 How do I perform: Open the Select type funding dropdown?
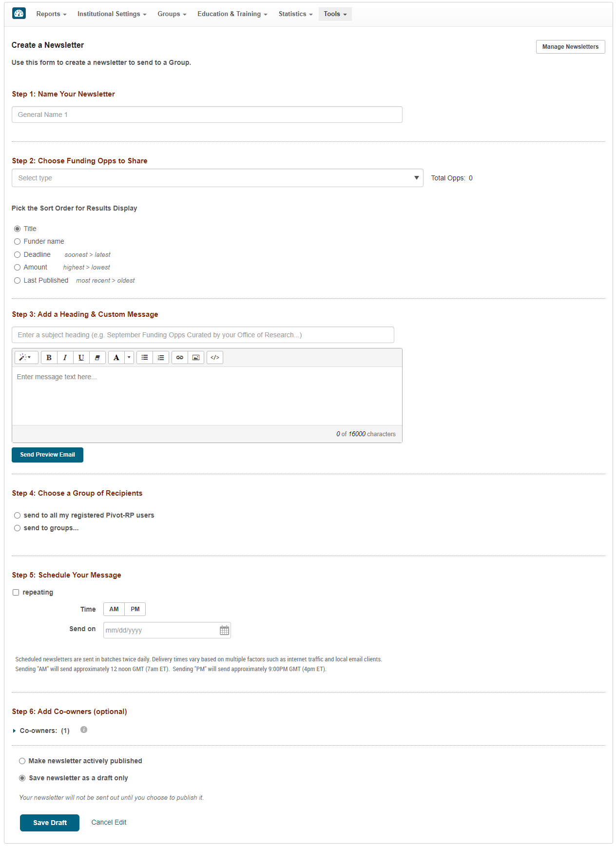217,178
